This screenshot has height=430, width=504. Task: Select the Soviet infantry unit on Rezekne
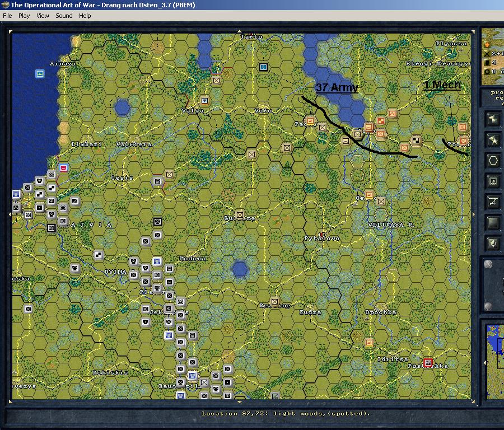tap(274, 302)
